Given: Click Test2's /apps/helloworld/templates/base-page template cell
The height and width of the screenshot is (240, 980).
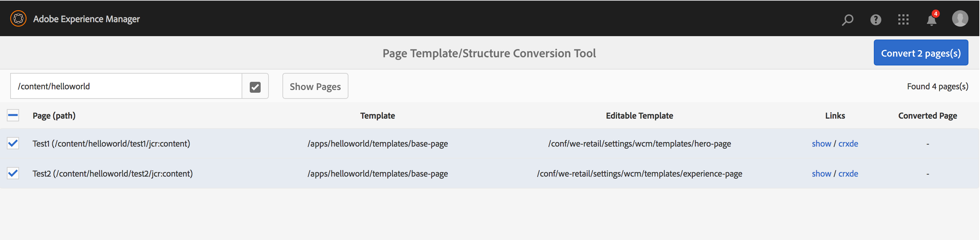Looking at the screenshot, I should (x=377, y=174).
